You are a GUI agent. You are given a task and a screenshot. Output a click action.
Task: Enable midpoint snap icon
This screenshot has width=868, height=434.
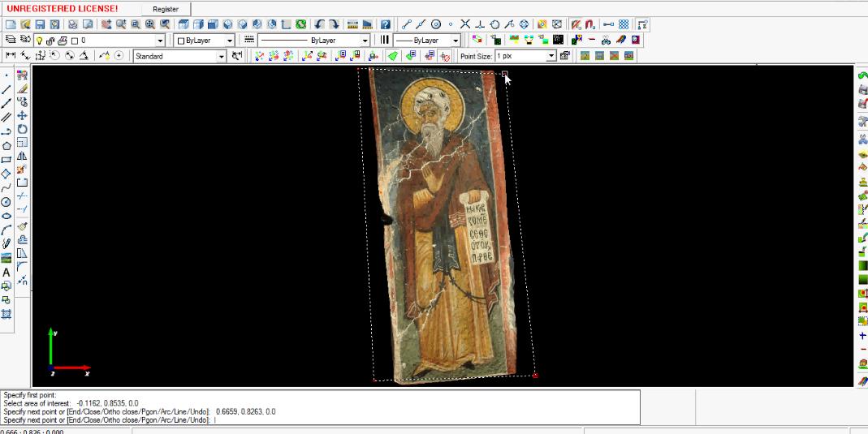click(x=421, y=24)
